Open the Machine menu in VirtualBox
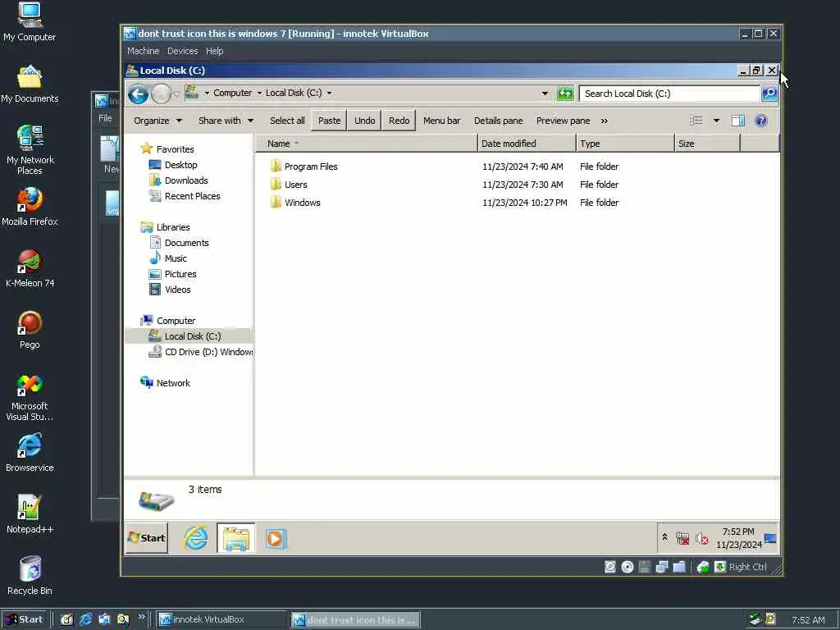This screenshot has height=630, width=840. (143, 51)
